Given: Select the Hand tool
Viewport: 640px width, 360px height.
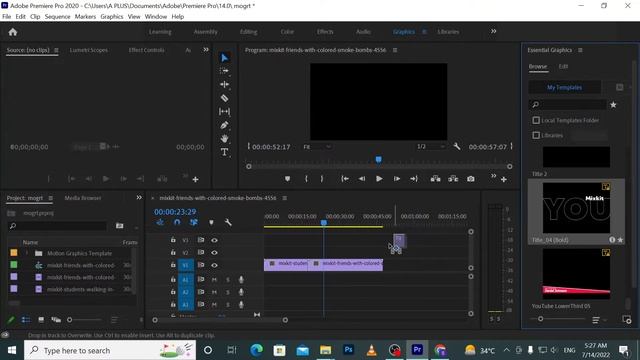Looking at the screenshot, I should [x=224, y=139].
